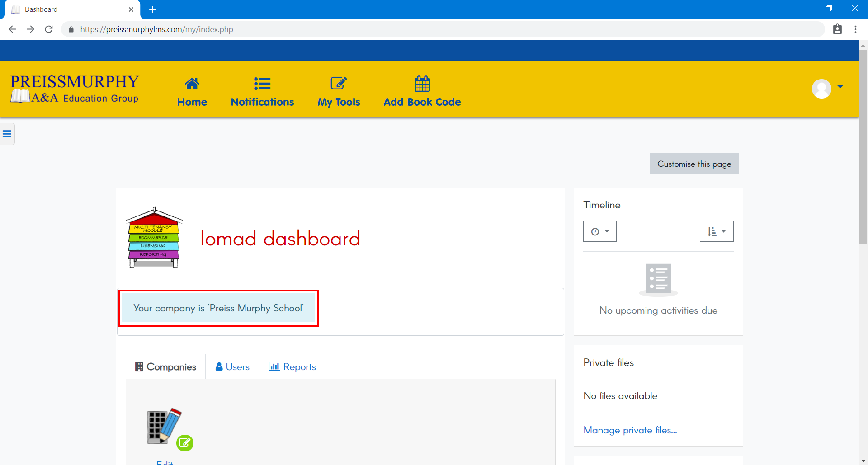The width and height of the screenshot is (868, 465).
Task: Reload the page with browser refresh icon
Action: pos(49,29)
